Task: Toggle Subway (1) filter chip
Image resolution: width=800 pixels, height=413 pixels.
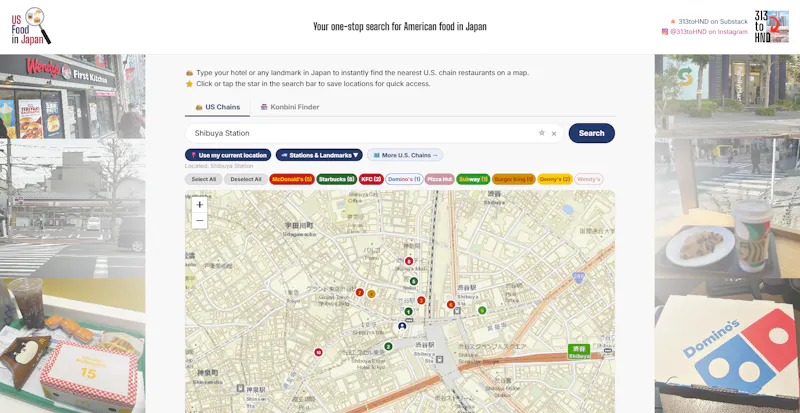Action: [473, 179]
